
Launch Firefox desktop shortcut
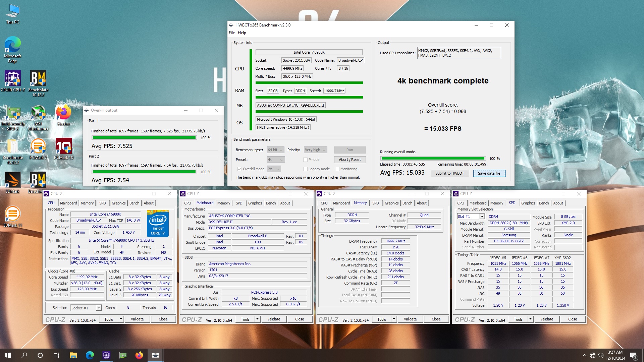pyautogui.click(x=64, y=115)
